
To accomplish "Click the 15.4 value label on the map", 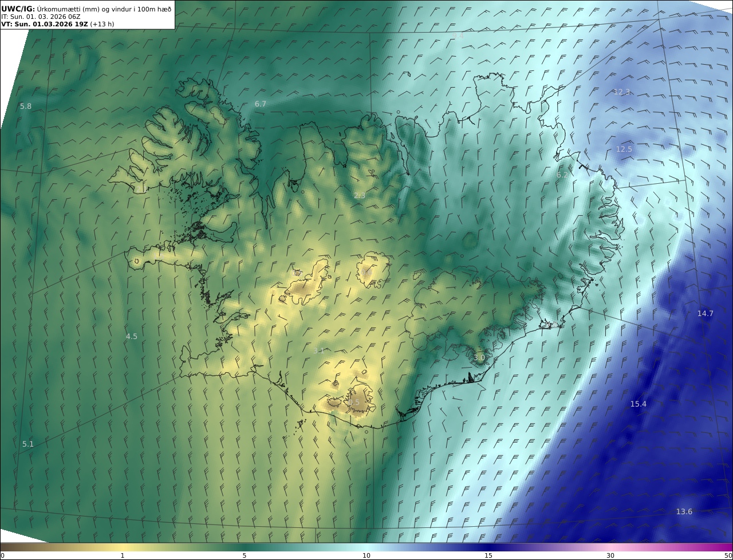I will tap(639, 404).
